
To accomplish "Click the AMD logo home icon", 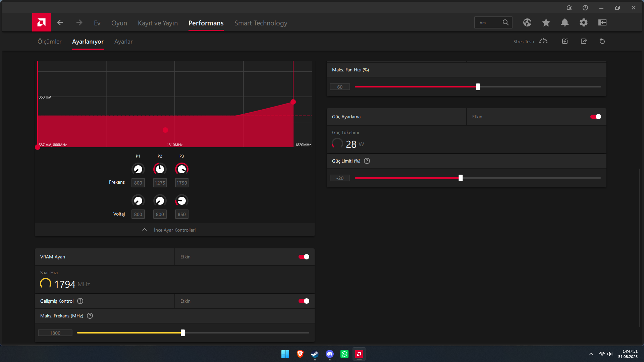I will (x=42, y=22).
